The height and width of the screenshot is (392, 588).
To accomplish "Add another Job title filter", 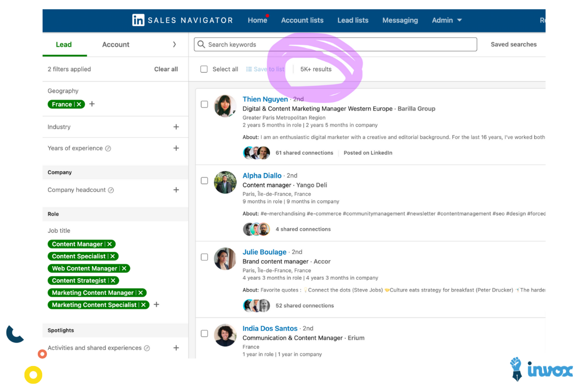I will click(x=156, y=304).
